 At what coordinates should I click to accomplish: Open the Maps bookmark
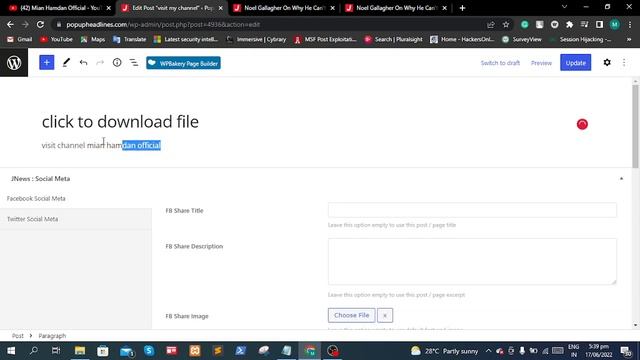[x=93, y=40]
